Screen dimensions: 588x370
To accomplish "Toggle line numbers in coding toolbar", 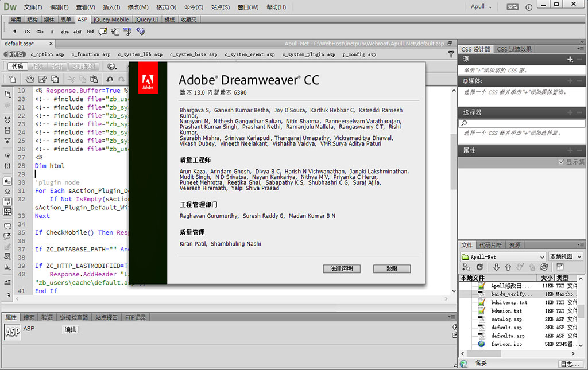I will click(x=7, y=181).
